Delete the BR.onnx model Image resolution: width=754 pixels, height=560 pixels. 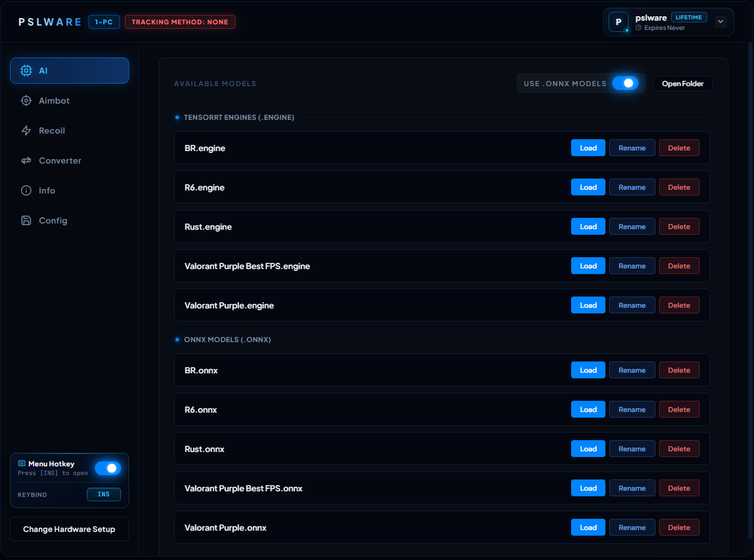[x=679, y=370]
